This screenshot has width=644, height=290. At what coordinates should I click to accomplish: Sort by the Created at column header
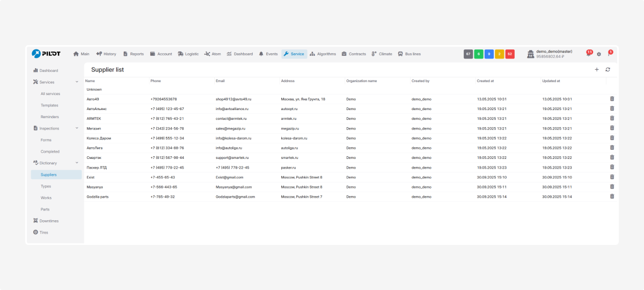pyautogui.click(x=485, y=81)
